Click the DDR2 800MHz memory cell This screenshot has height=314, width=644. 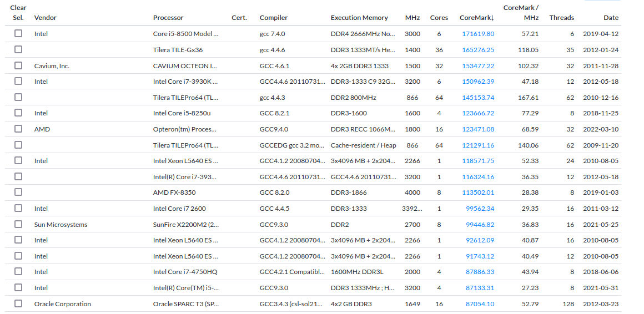353,97
